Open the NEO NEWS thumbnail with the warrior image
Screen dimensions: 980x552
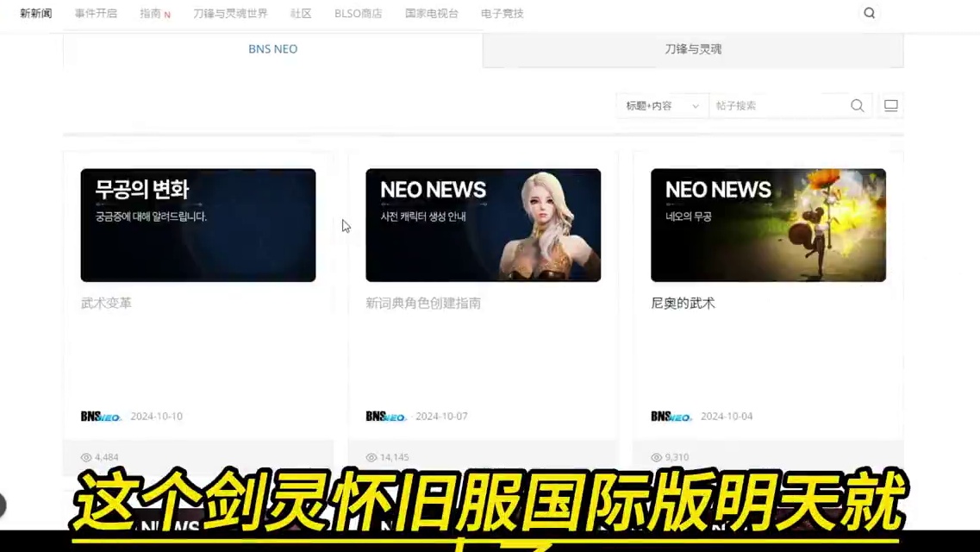768,225
